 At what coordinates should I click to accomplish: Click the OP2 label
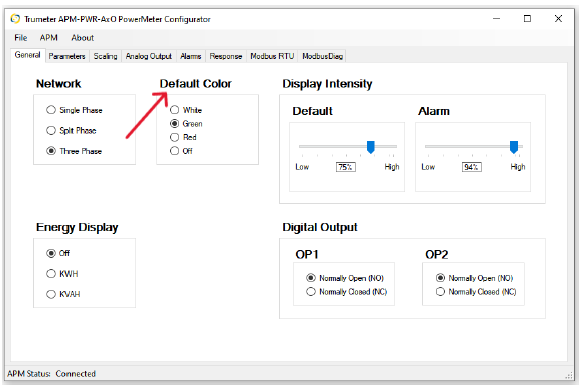click(436, 254)
